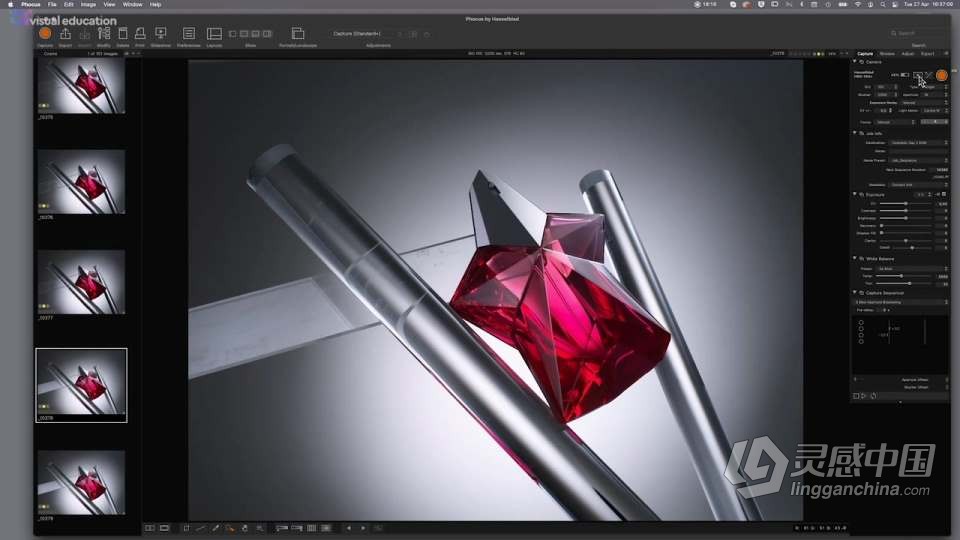
Task: Select the second thumbnail in the filmstrip
Action: pos(81,182)
